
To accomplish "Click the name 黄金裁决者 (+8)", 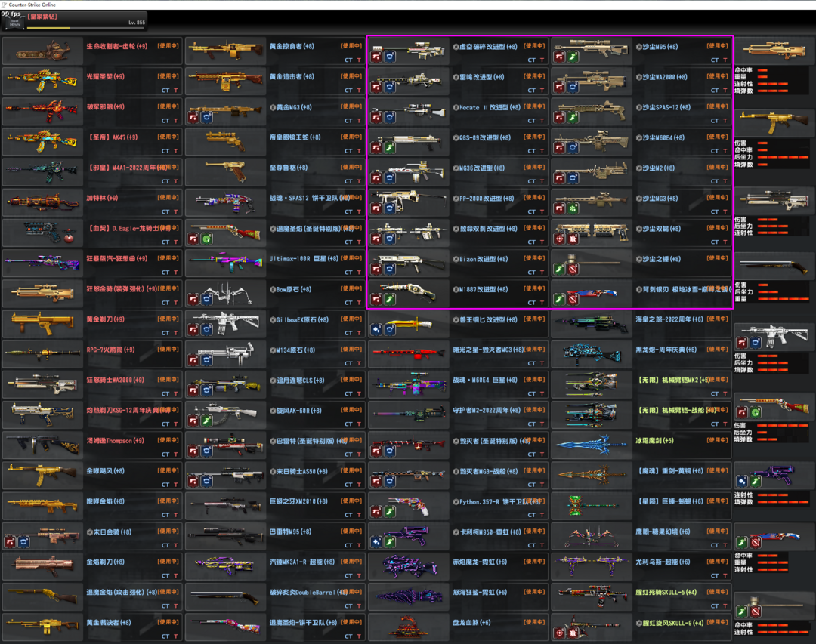I will click(109, 623).
